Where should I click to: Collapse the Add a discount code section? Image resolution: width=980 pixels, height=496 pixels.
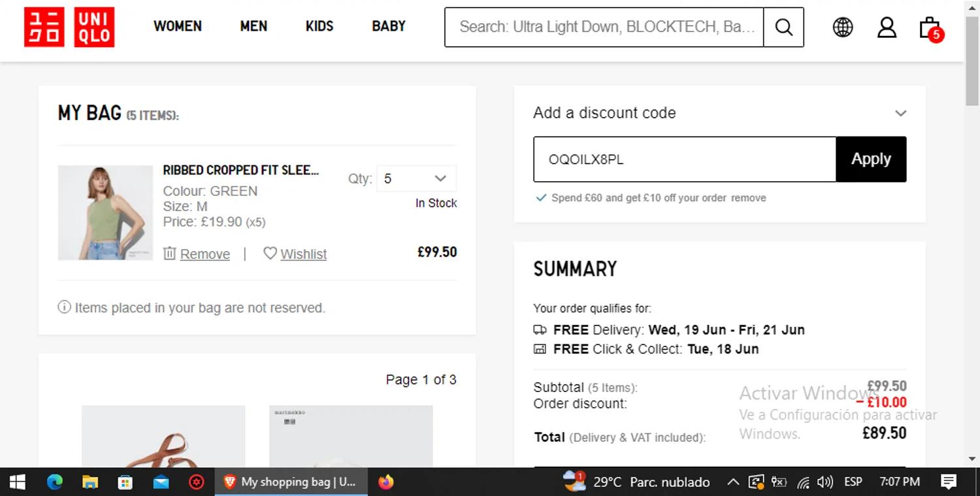(900, 113)
